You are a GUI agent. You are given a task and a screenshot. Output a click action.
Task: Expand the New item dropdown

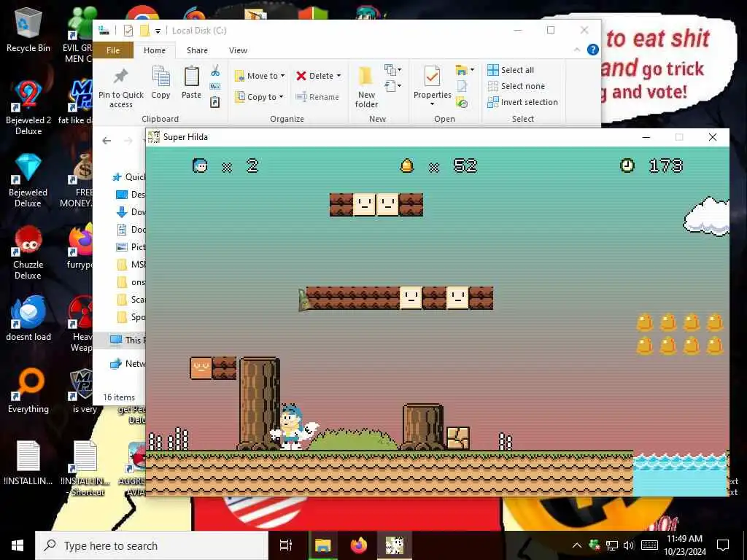click(x=392, y=71)
